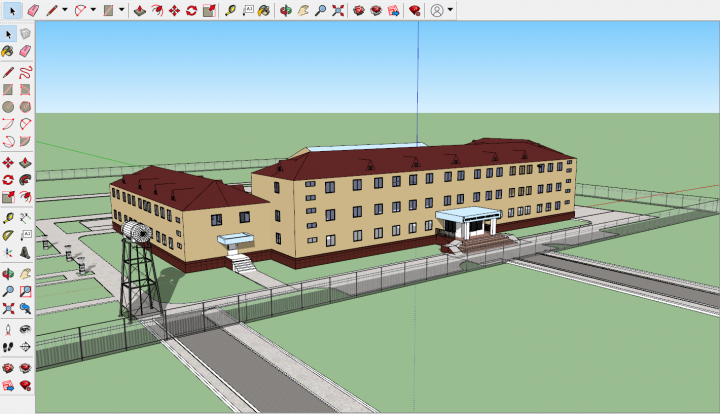The height and width of the screenshot is (414, 720).
Task: Select the Axes tool
Action: [x=8, y=253]
